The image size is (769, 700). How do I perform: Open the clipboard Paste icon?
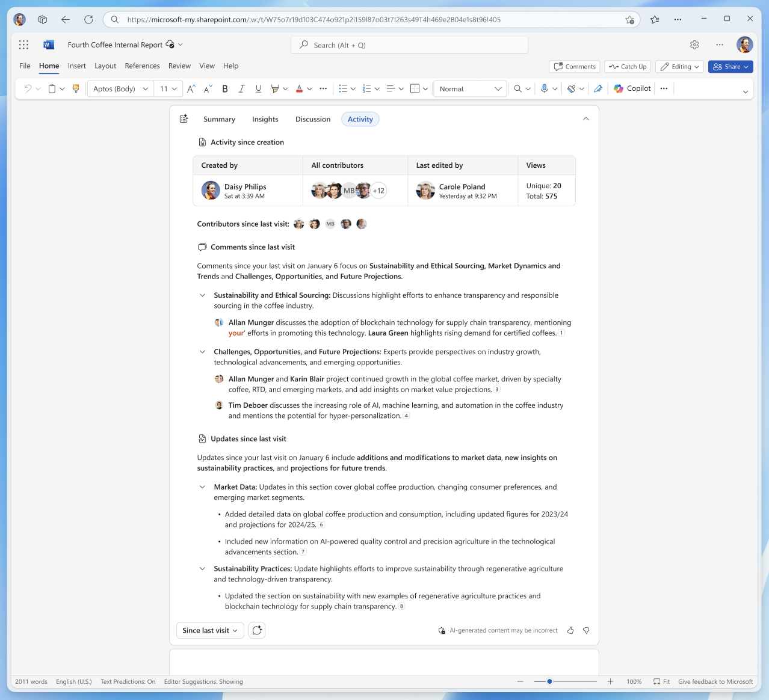(51, 88)
